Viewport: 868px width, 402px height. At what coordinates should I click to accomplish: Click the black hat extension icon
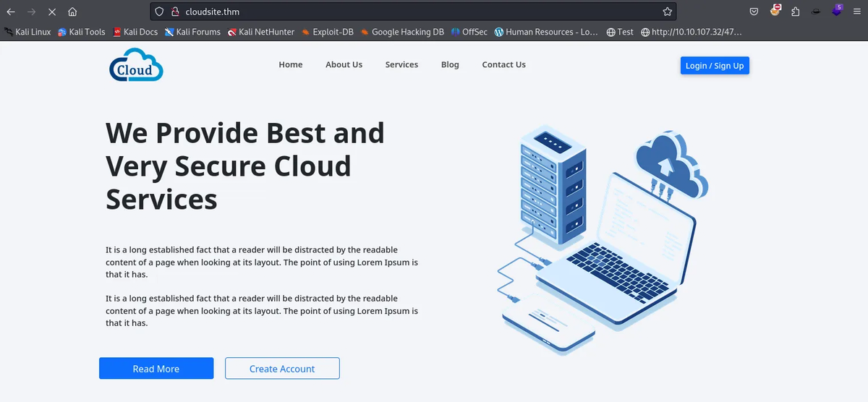point(816,12)
